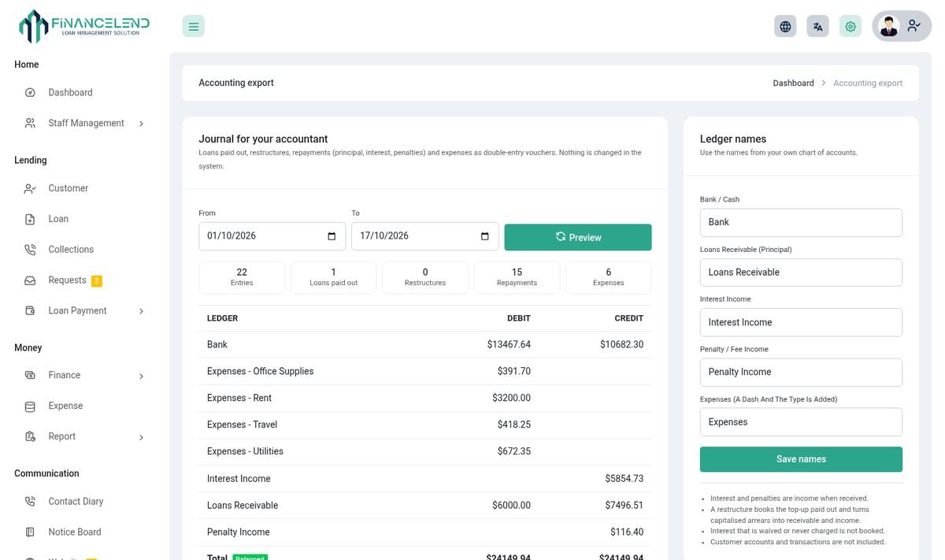Follow the Dashboard breadcrumb link
Screen dimensions: 945x560
(793, 83)
